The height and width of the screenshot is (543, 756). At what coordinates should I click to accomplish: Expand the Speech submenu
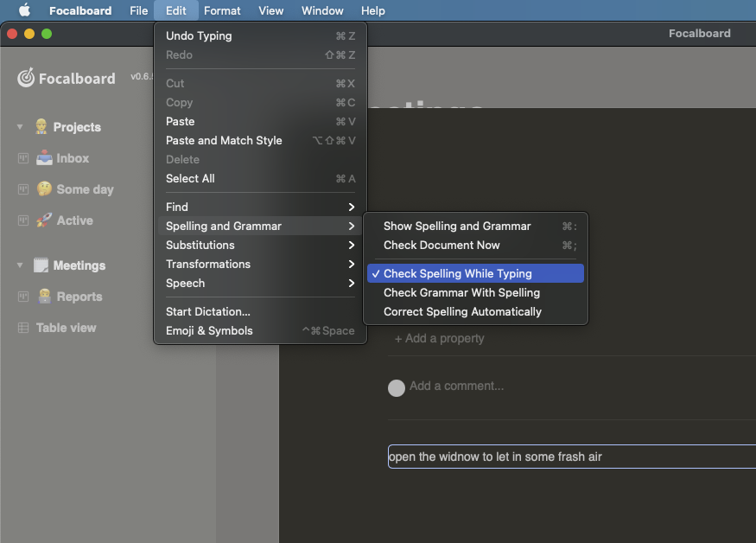pyautogui.click(x=260, y=284)
